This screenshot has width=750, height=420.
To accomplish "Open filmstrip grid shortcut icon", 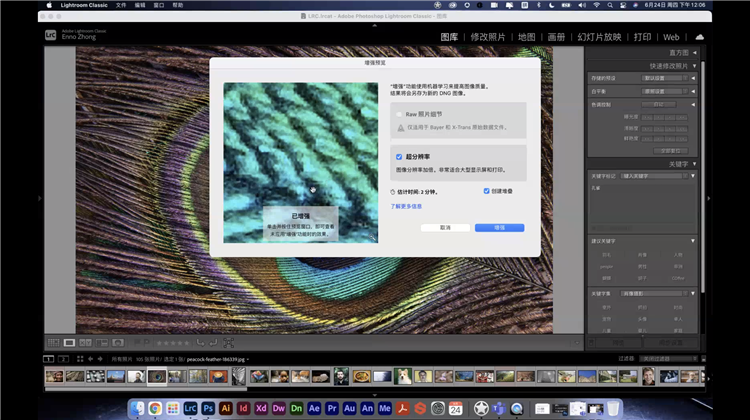I will [x=80, y=359].
